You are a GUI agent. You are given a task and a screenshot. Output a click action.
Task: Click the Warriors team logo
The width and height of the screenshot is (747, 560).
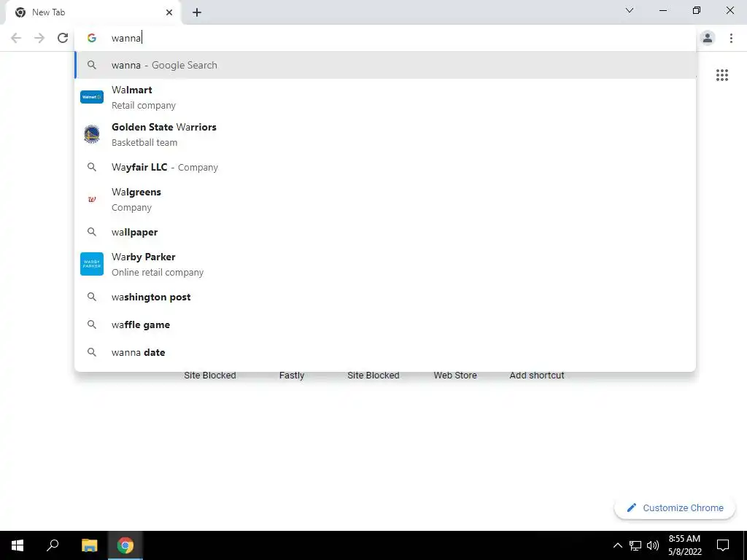pyautogui.click(x=92, y=134)
